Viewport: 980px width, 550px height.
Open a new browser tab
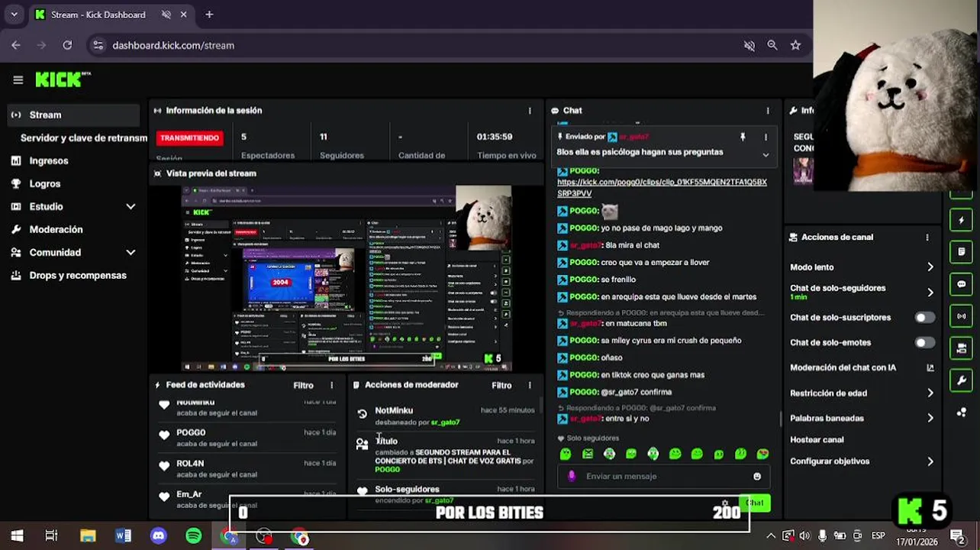209,15
